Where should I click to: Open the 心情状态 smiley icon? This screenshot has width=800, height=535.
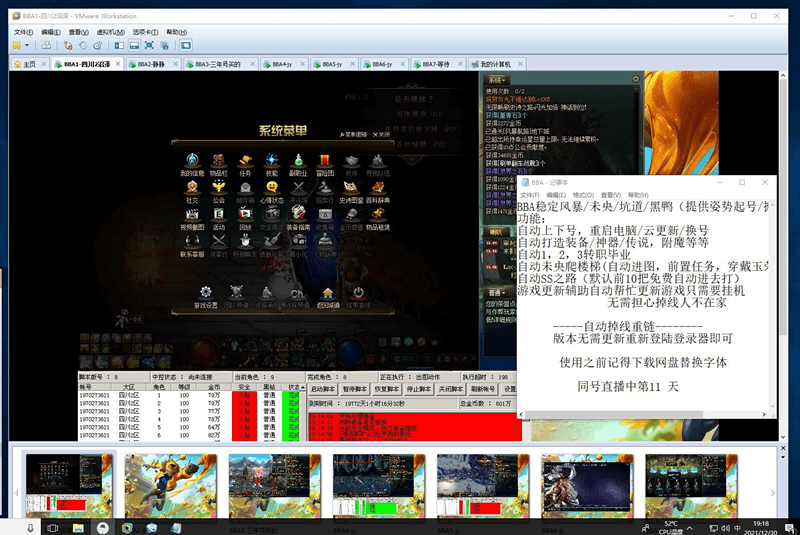[x=272, y=191]
